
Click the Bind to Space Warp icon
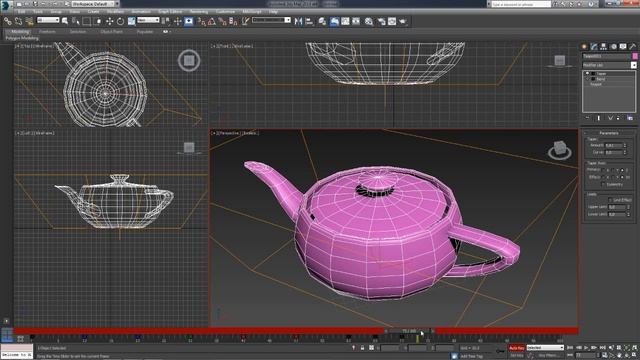point(29,21)
